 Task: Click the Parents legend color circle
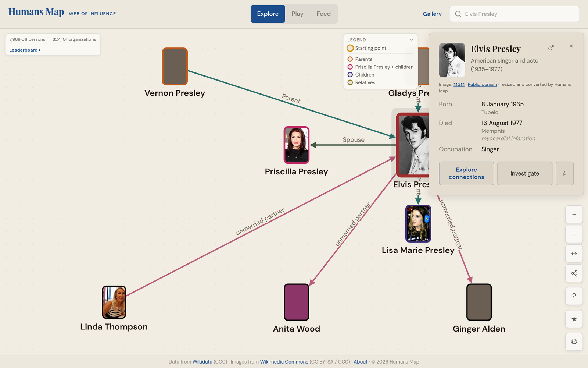click(x=350, y=59)
